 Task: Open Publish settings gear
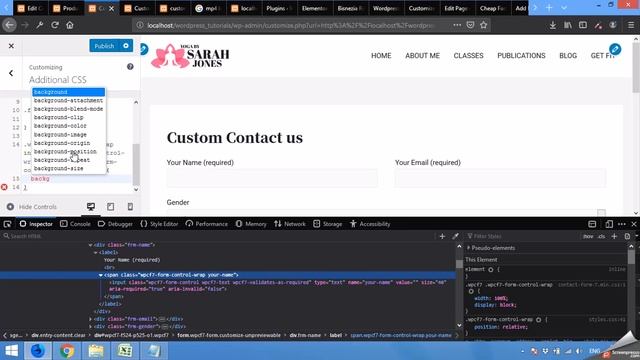click(x=126, y=46)
